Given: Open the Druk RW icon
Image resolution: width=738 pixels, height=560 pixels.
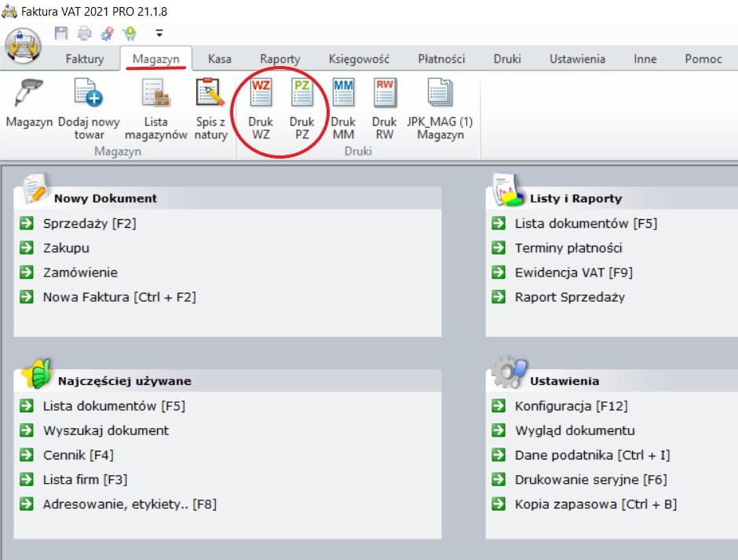Looking at the screenshot, I should 384,94.
